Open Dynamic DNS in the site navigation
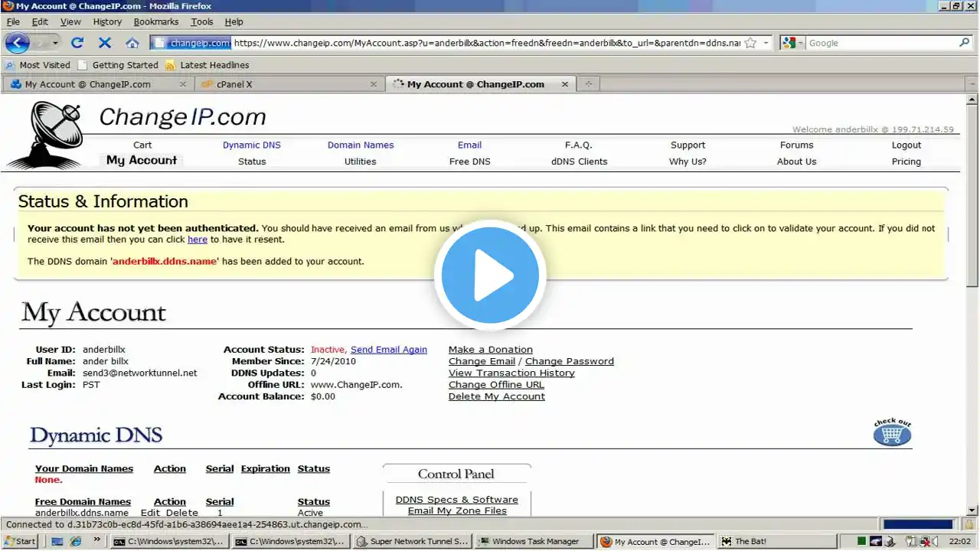This screenshot has width=980, height=551. pyautogui.click(x=252, y=145)
